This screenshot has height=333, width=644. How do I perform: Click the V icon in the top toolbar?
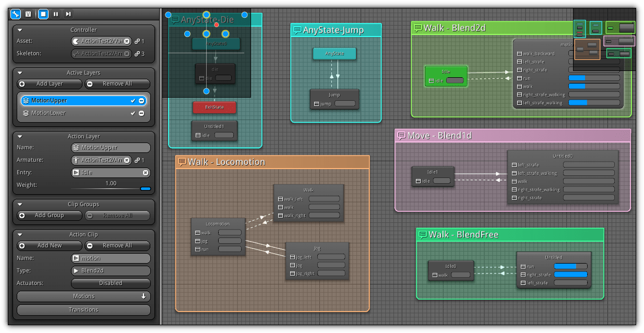27,14
